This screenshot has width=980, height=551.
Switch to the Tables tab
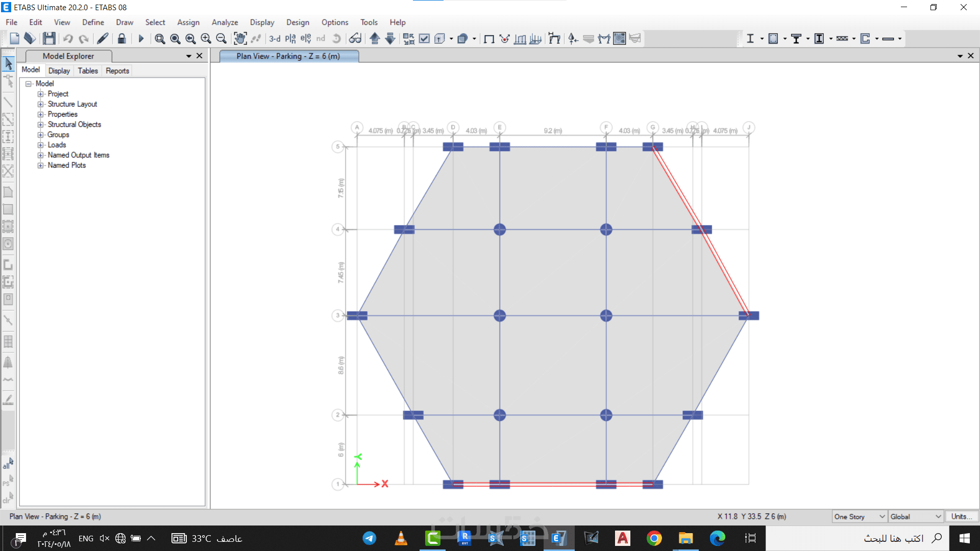tap(88, 70)
